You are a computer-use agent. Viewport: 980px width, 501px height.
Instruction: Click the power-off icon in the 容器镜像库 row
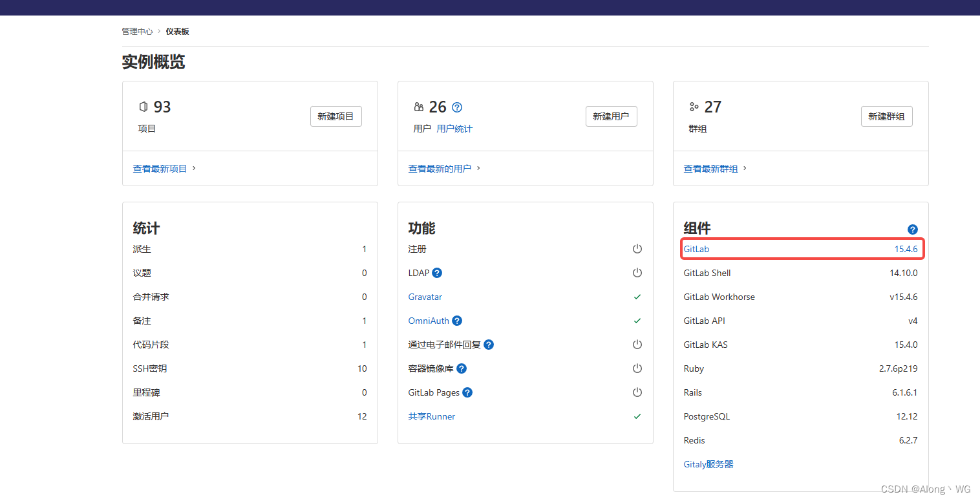pyautogui.click(x=637, y=368)
